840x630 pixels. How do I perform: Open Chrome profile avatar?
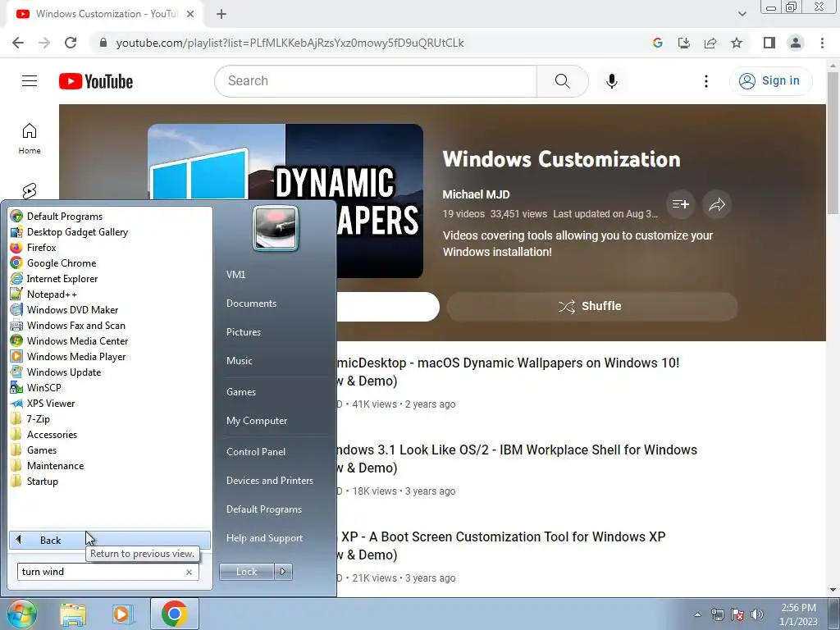click(x=796, y=43)
